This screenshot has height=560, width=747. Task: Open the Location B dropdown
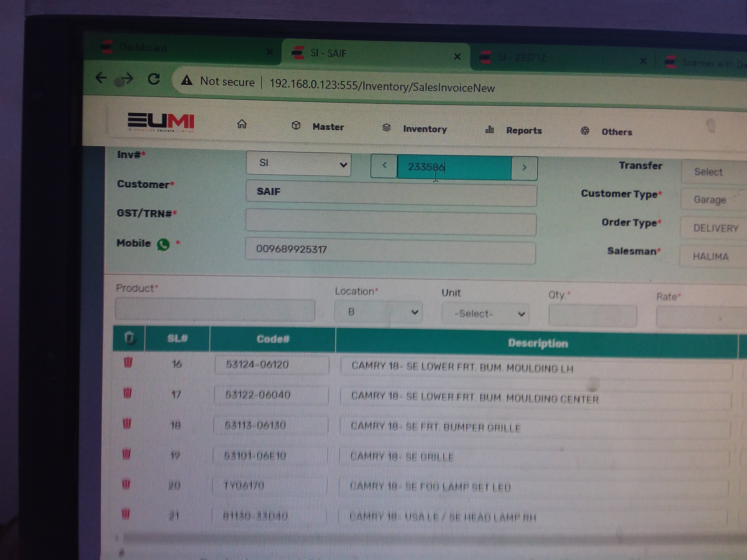pyautogui.click(x=378, y=312)
